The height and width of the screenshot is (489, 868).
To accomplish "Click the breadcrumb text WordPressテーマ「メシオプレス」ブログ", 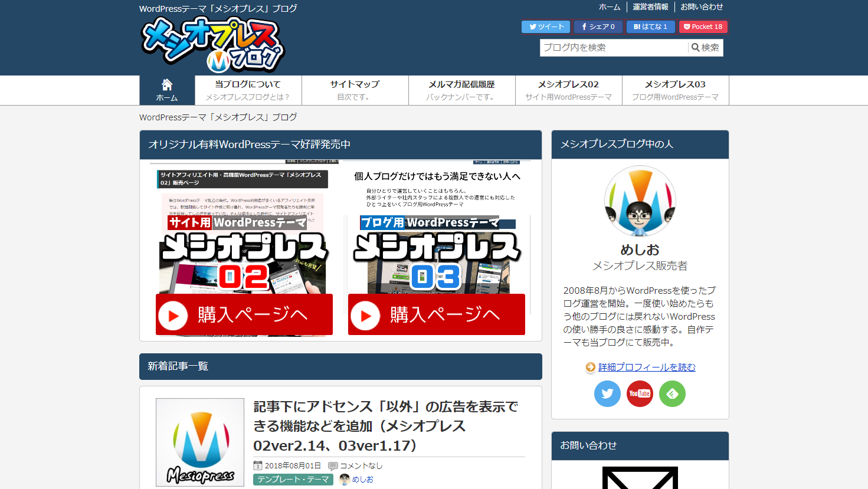I will [218, 117].
